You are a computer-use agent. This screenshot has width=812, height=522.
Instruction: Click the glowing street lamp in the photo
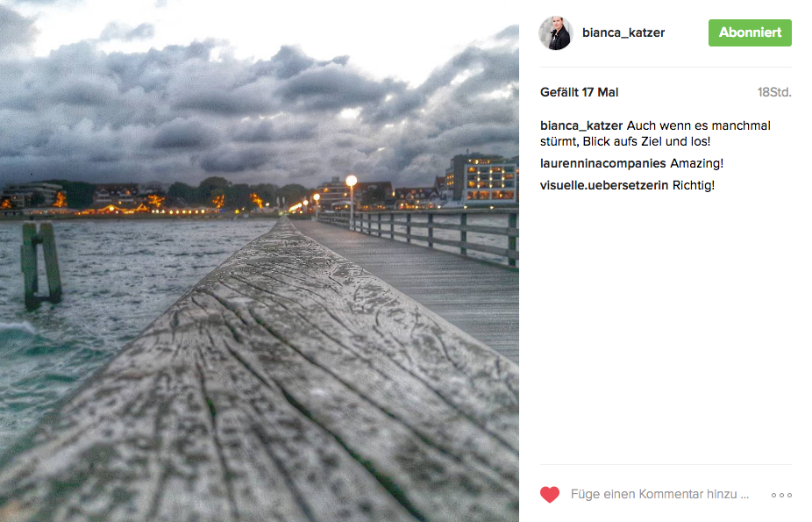351,181
